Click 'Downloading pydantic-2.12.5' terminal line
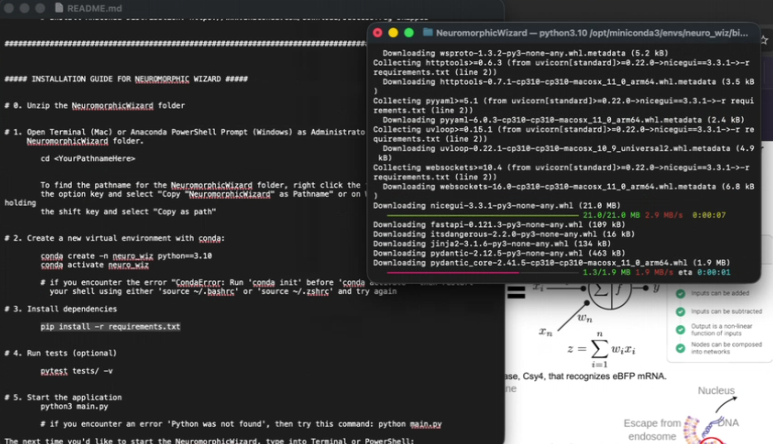Viewport: 773px width, 444px height. (499, 253)
